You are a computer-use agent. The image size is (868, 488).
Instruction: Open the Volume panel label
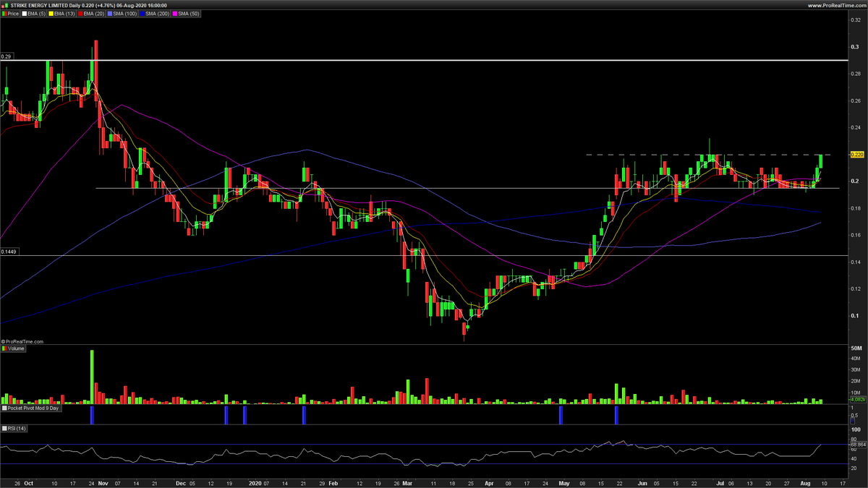click(x=14, y=348)
